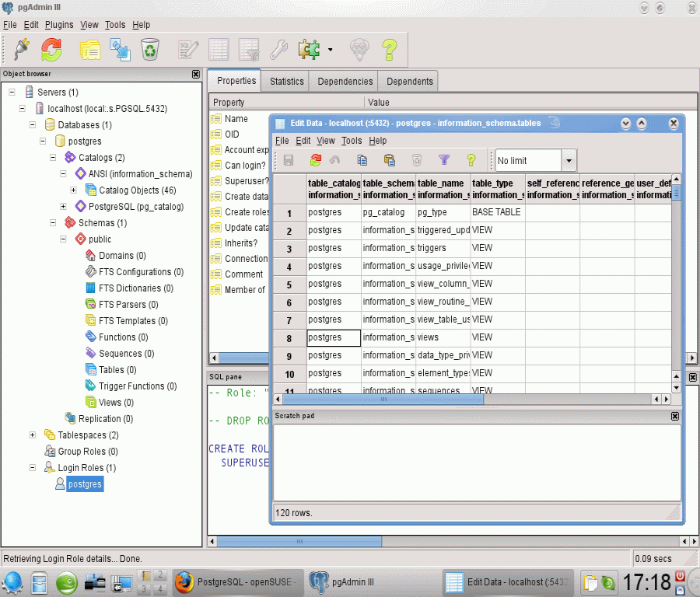Close the SQL pane panel
700x597 pixels.
692,378
